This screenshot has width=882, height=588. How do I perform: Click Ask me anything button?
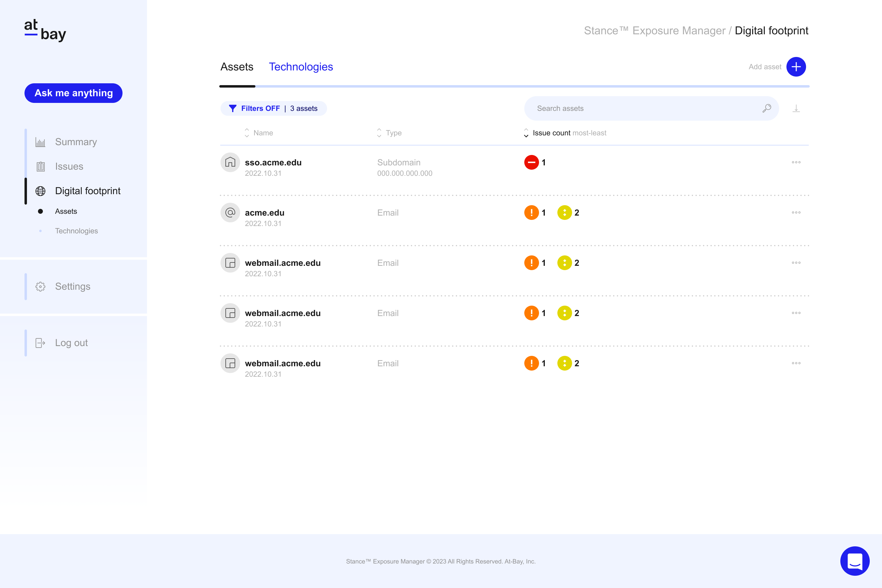tap(73, 92)
